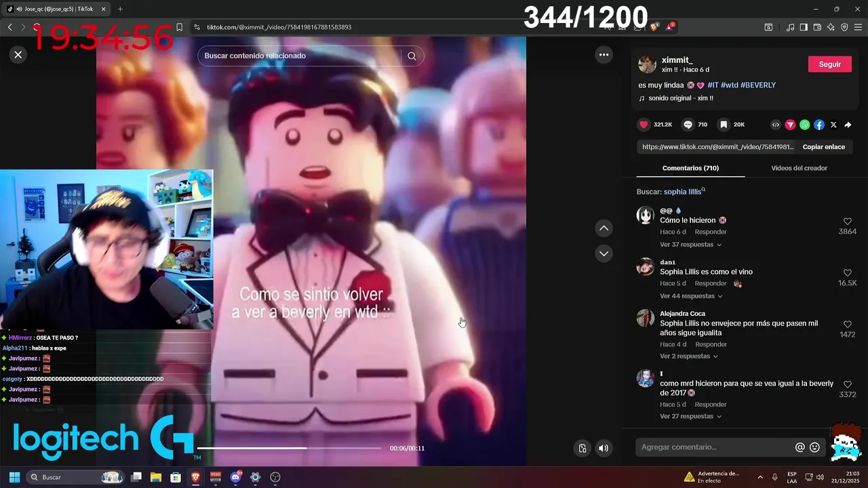Open emoji picker in comment box
The width and height of the screenshot is (868, 488).
coord(815,447)
